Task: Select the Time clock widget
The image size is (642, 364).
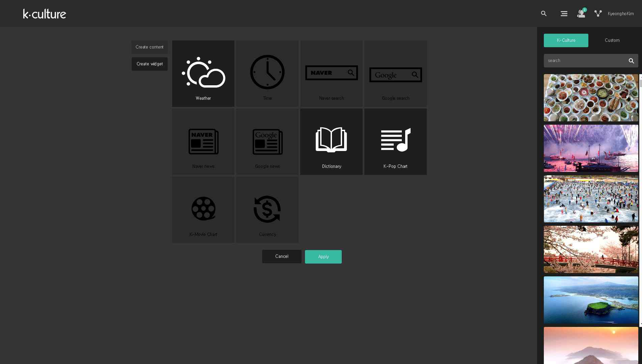Action: coord(267,73)
